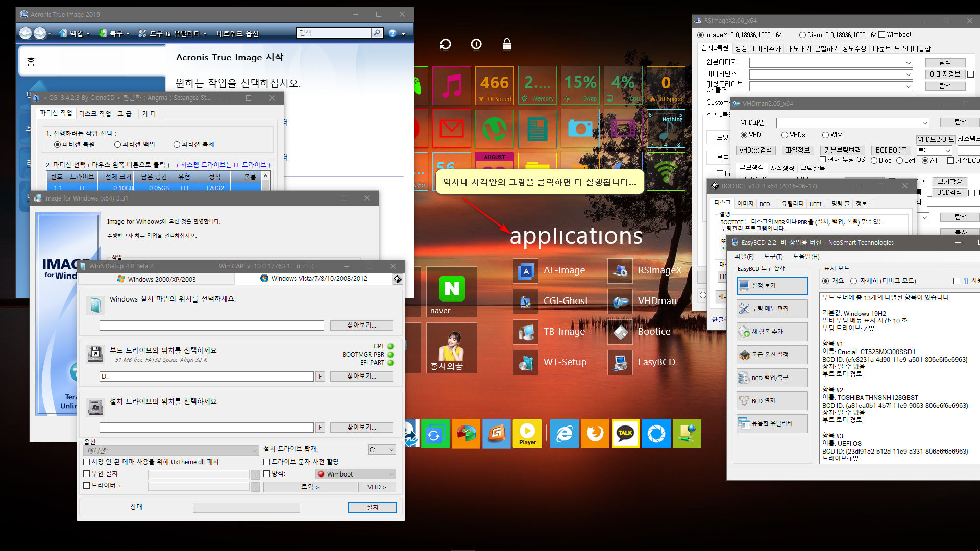Viewport: 980px width, 551px height.
Task: Launch VHDman application icon
Action: tap(620, 302)
